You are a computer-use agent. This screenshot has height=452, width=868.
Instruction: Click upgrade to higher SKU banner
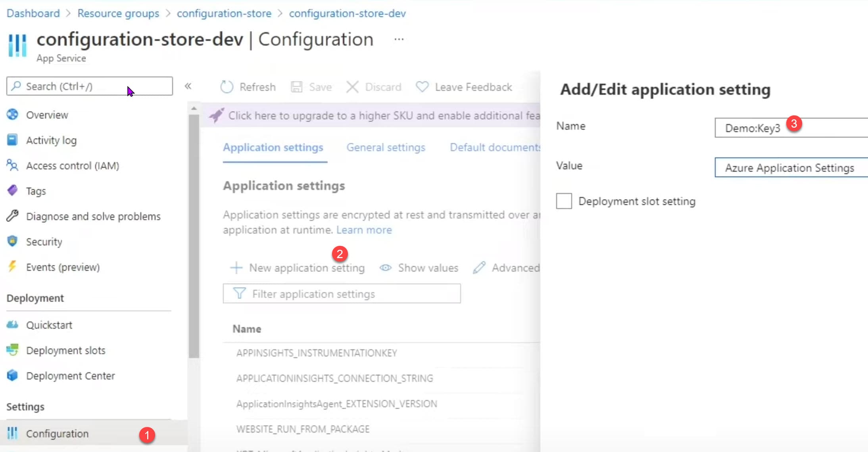[371, 115]
